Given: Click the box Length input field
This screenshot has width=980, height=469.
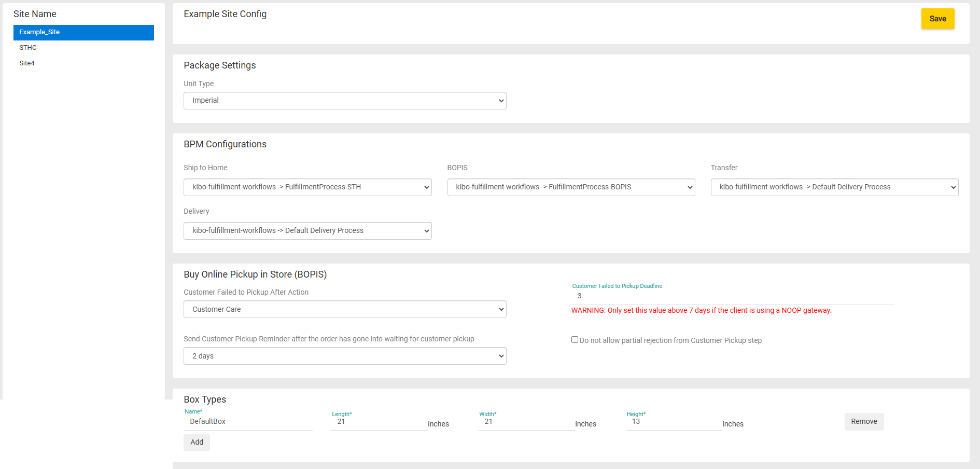Looking at the screenshot, I should coord(379,422).
